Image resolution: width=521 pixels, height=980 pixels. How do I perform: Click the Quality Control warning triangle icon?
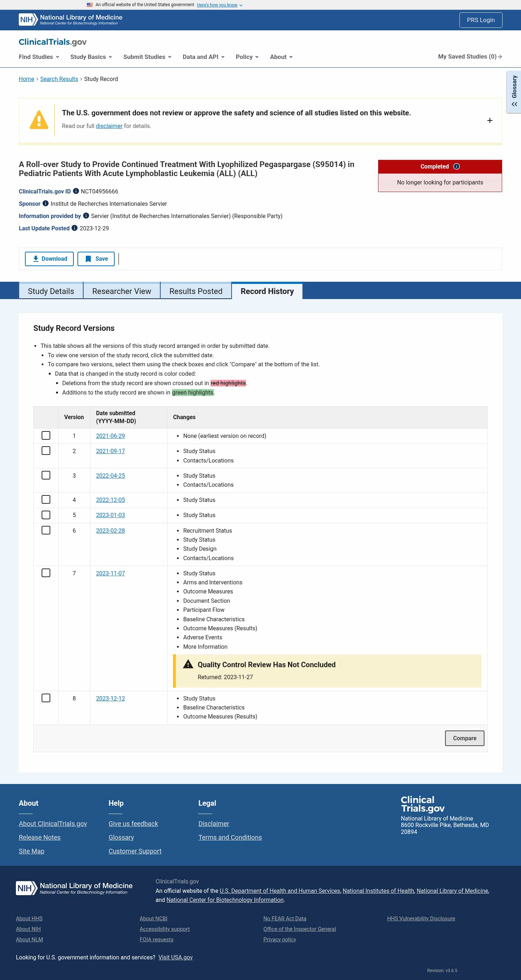pyautogui.click(x=188, y=664)
